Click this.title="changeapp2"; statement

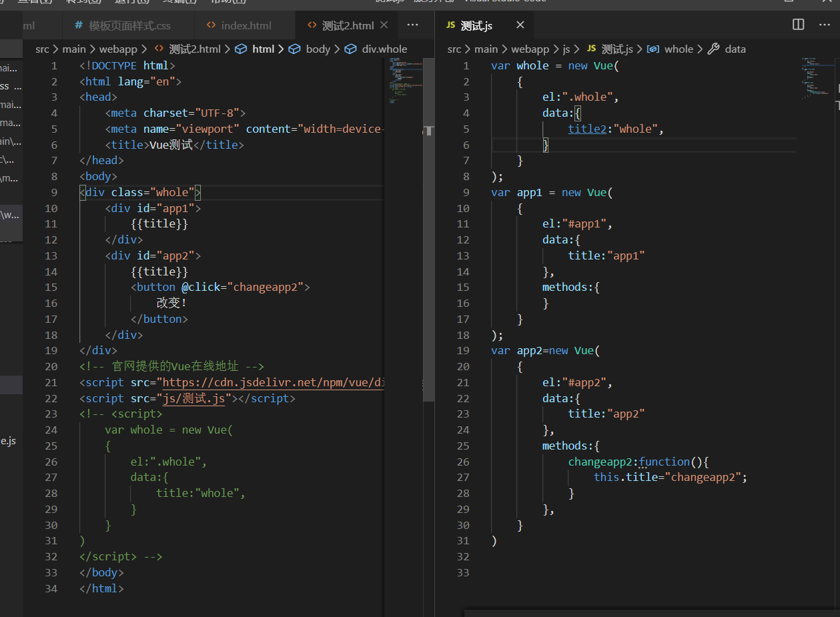pos(671,477)
